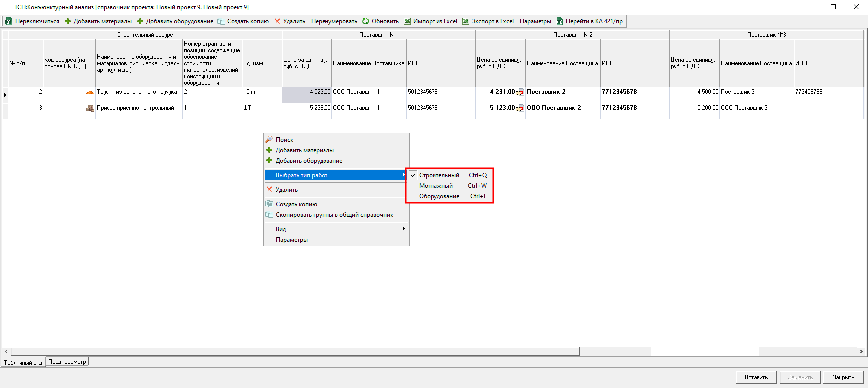
Task: Click the Создать копию toolbar icon
Action: [x=221, y=21]
